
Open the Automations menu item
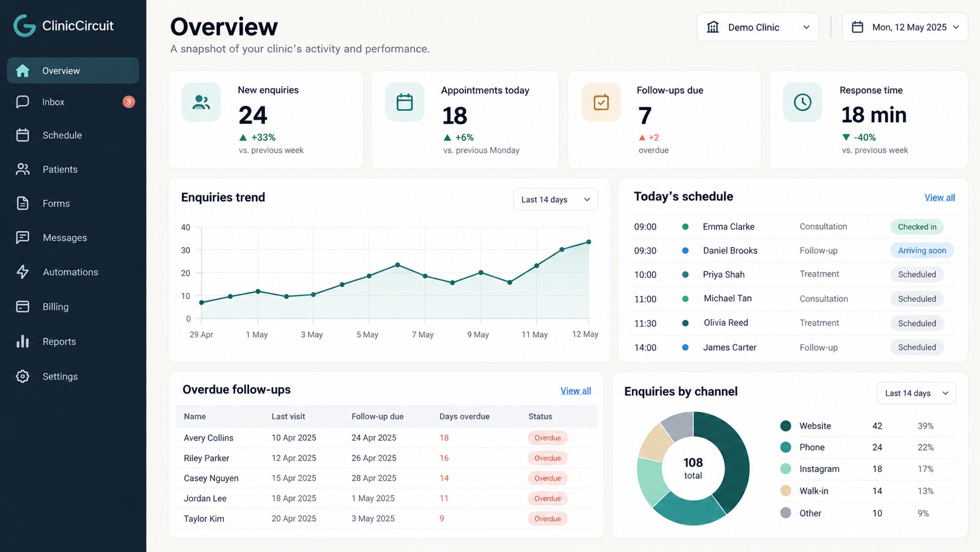click(x=73, y=272)
